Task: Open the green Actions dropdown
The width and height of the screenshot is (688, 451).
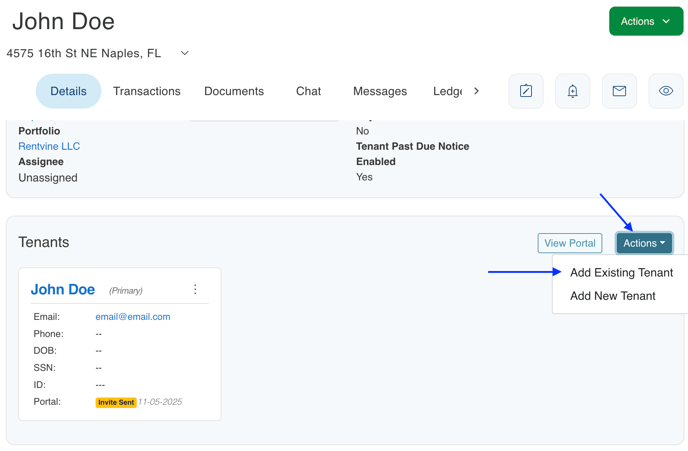Action: point(645,21)
